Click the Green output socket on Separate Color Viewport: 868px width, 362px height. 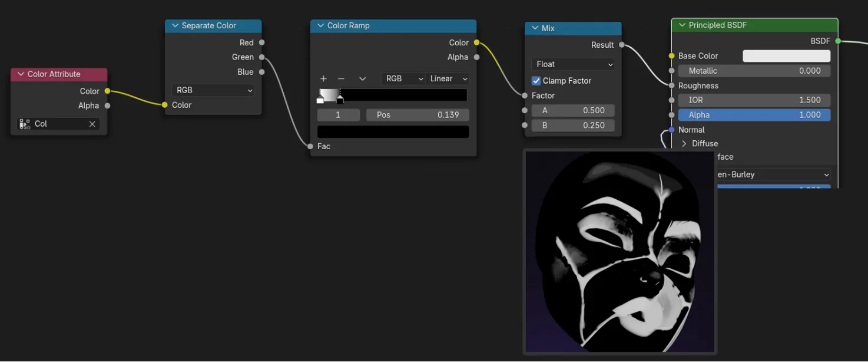[x=261, y=57]
